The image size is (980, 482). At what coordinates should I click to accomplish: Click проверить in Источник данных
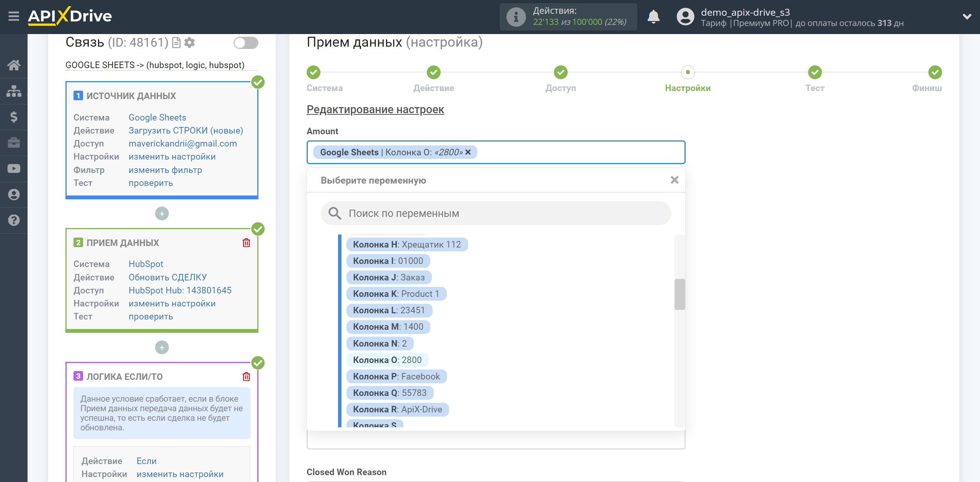point(151,183)
